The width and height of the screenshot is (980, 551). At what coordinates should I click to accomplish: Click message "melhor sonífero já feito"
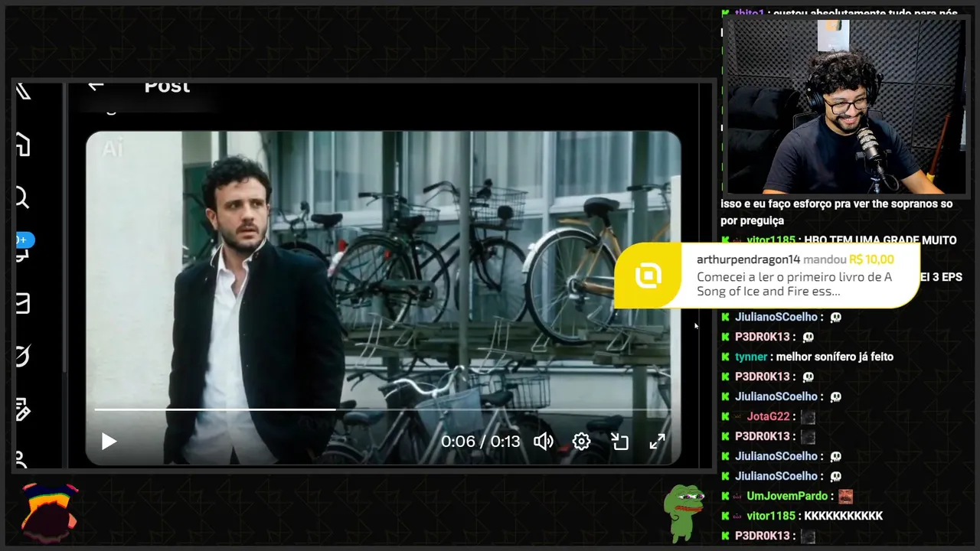[x=835, y=357]
